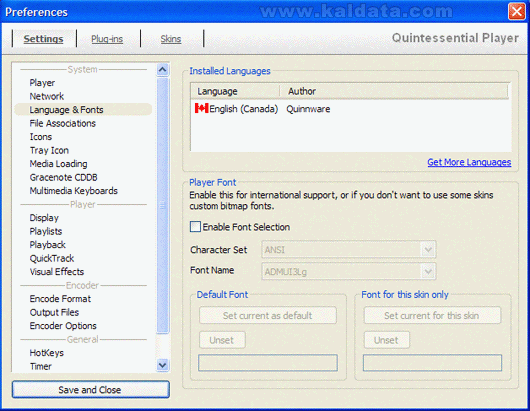Select the Settings tab
The image size is (530, 411).
pos(43,39)
